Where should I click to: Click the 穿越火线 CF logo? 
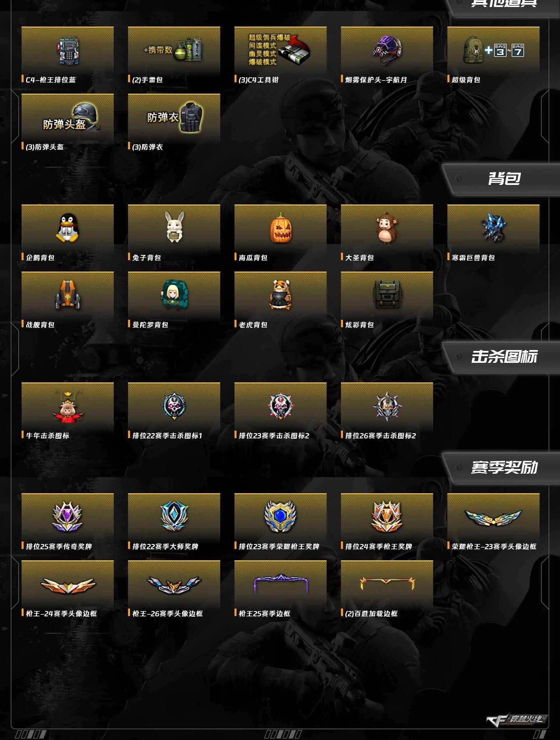[517, 720]
